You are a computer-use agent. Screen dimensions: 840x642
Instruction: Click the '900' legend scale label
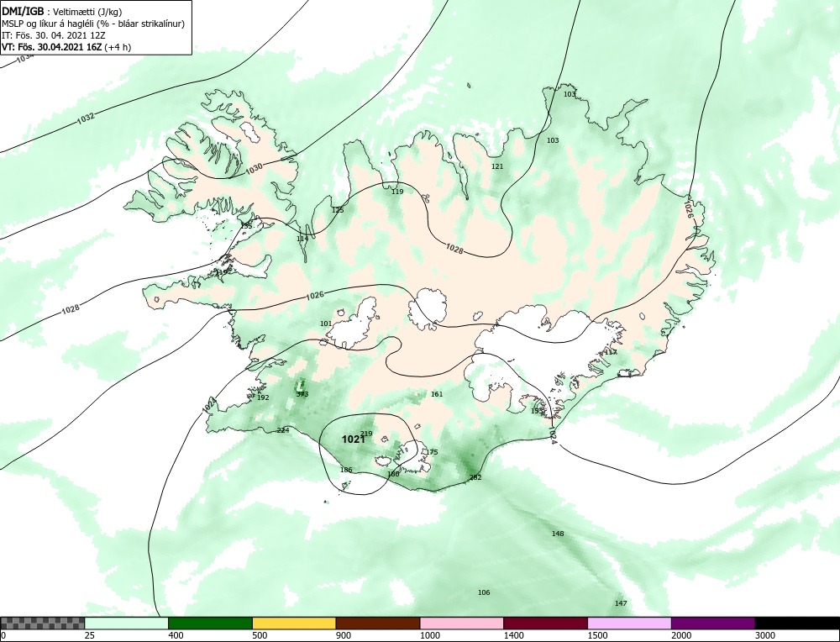point(344,635)
